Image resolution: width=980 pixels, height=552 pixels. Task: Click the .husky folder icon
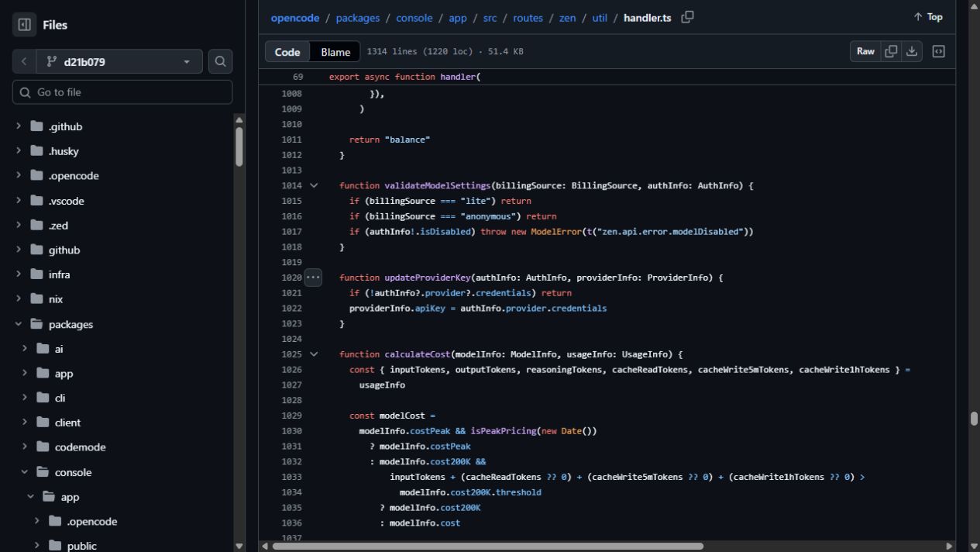36,151
